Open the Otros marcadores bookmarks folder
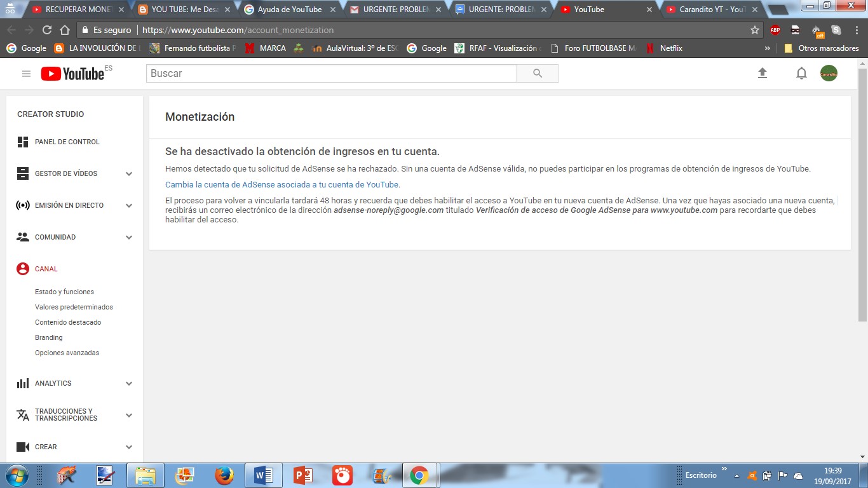 821,48
